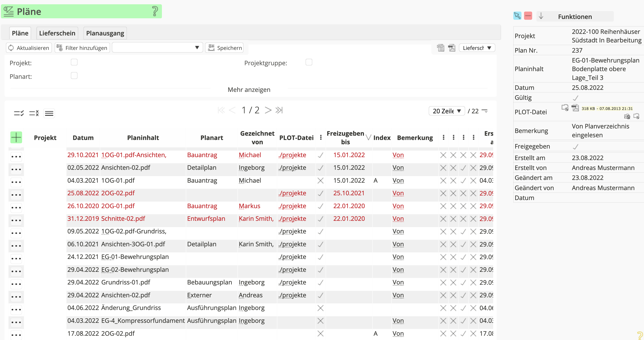Click the Aktualisieren button
Image resolution: width=644 pixels, height=340 pixels.
[29, 48]
